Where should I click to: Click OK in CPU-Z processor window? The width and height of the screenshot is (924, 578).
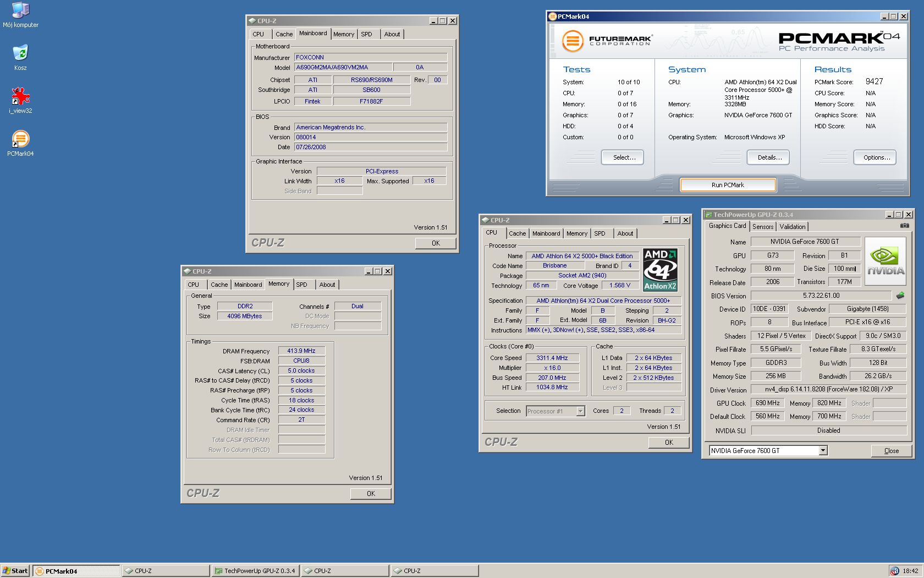[x=669, y=443]
